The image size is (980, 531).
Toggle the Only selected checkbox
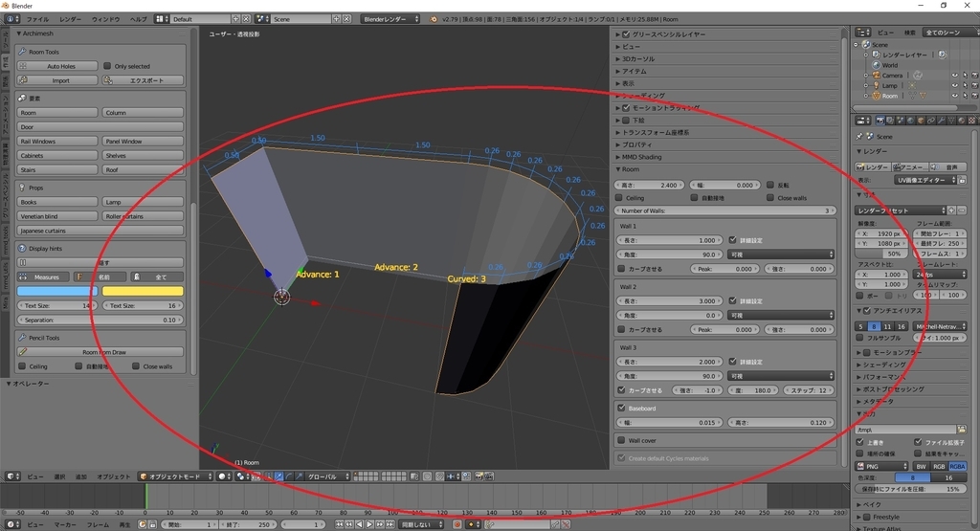click(x=107, y=66)
